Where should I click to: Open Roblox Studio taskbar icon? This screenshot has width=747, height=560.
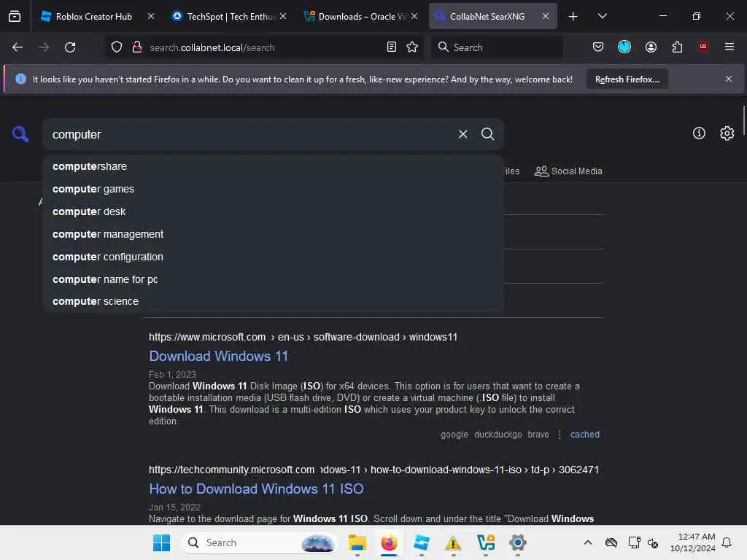point(421,542)
